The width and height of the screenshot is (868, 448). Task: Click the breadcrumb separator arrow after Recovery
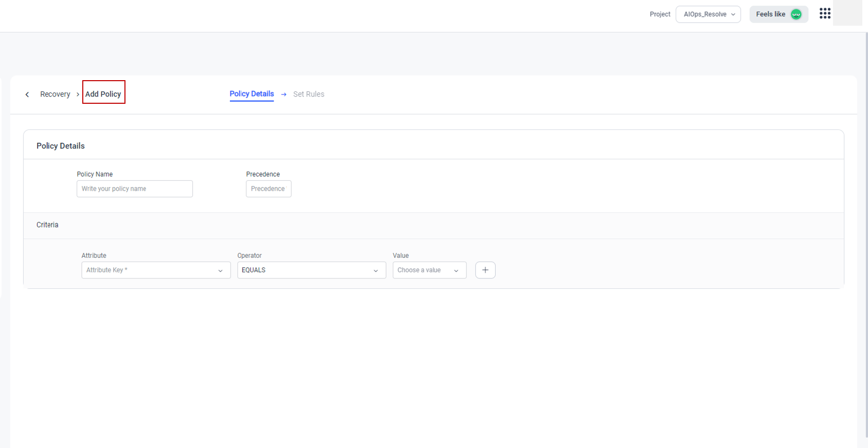click(x=78, y=95)
